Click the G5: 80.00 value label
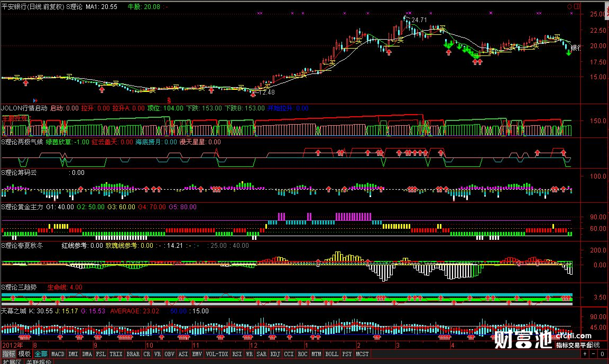Image resolution: width=609 pixels, height=364 pixels. [182, 207]
